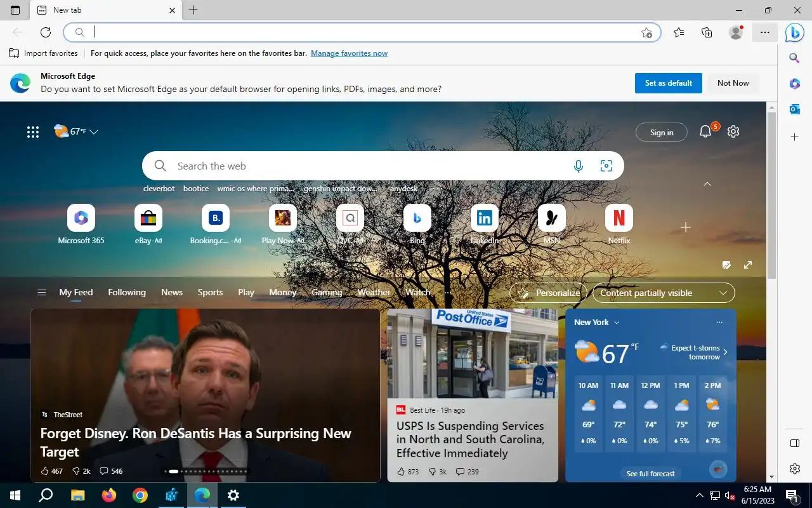Image resolution: width=812 pixels, height=508 pixels.
Task: Open Content partially visible dropdown
Action: point(664,293)
